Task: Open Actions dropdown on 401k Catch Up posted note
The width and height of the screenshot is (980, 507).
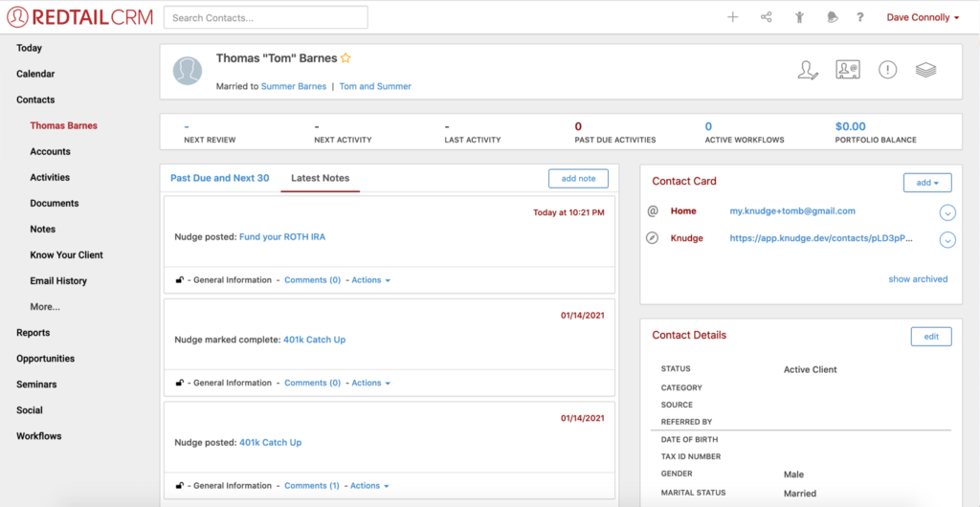Action: [369, 485]
